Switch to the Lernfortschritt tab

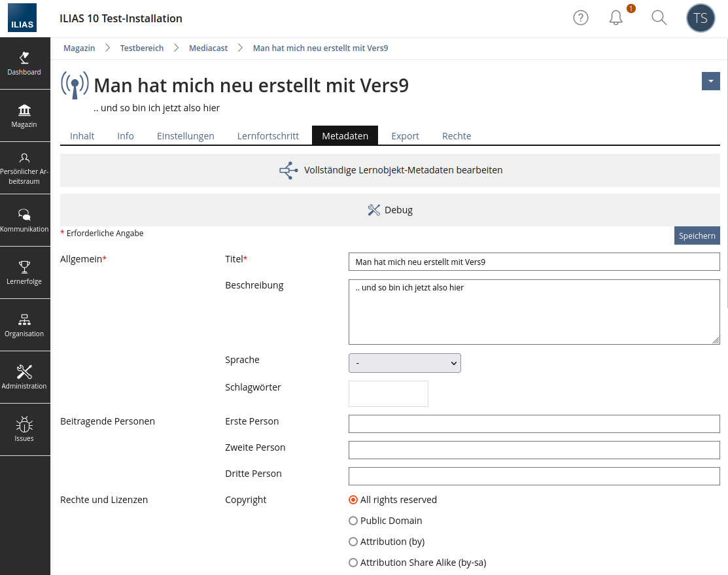[x=268, y=136]
